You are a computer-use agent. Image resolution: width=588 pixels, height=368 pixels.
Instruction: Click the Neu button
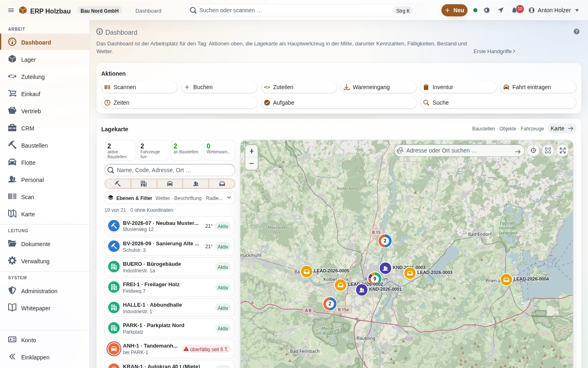pyautogui.click(x=454, y=10)
